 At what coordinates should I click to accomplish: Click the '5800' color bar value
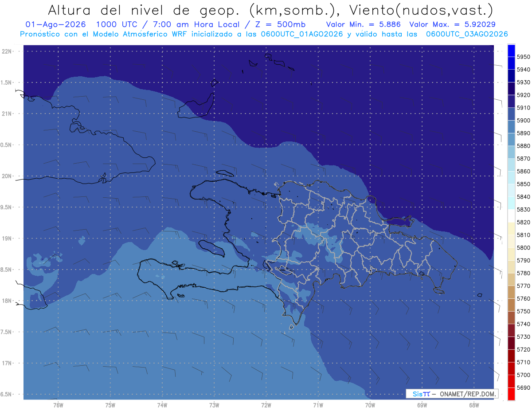coord(523,248)
